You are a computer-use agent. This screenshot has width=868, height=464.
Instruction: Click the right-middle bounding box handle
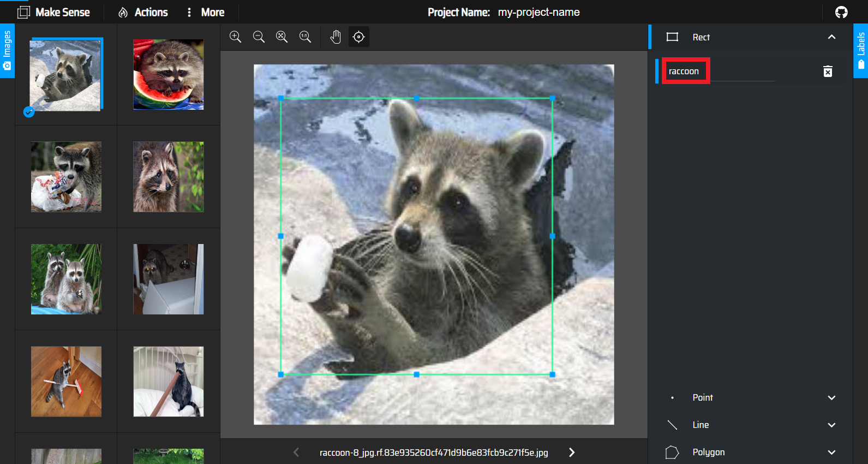(x=552, y=236)
